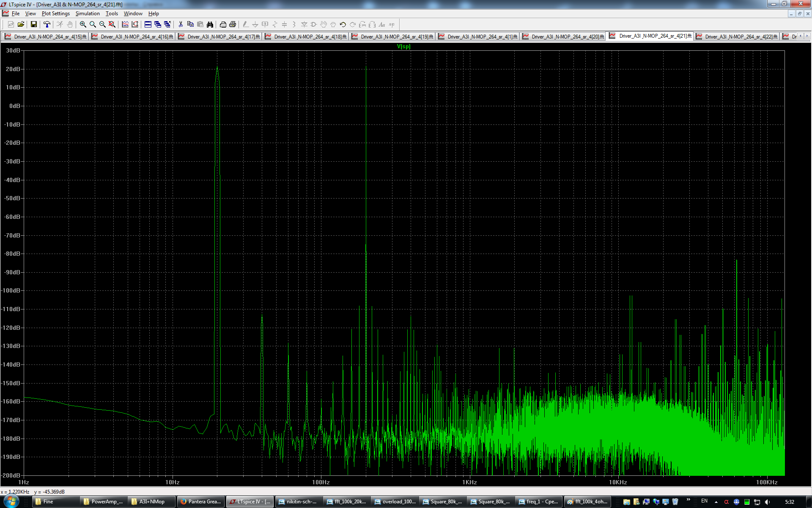The height and width of the screenshot is (508, 812).
Task: Open the fft_100k_20k taskbar window
Action: [346, 502]
